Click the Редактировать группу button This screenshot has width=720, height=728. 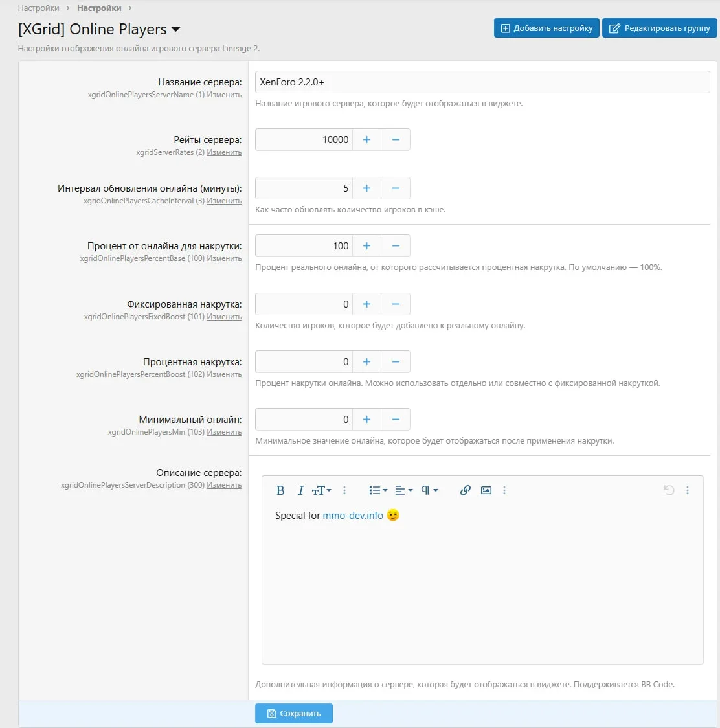(659, 28)
